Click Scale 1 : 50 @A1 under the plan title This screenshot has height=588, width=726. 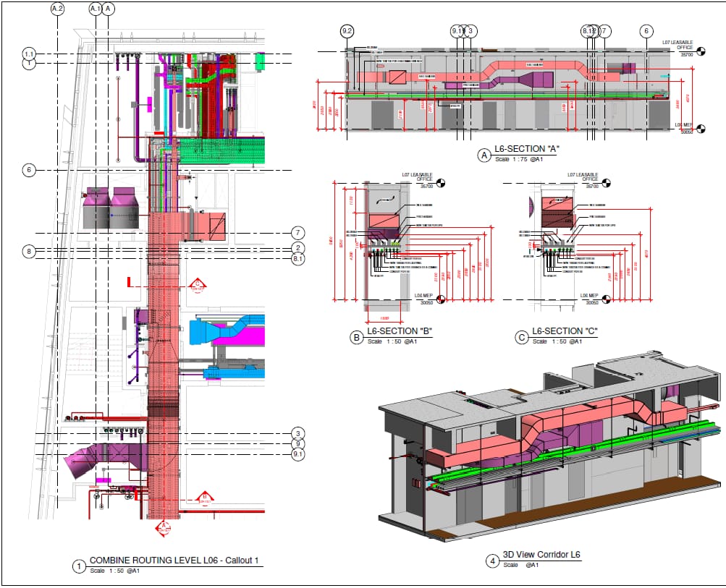point(115,571)
